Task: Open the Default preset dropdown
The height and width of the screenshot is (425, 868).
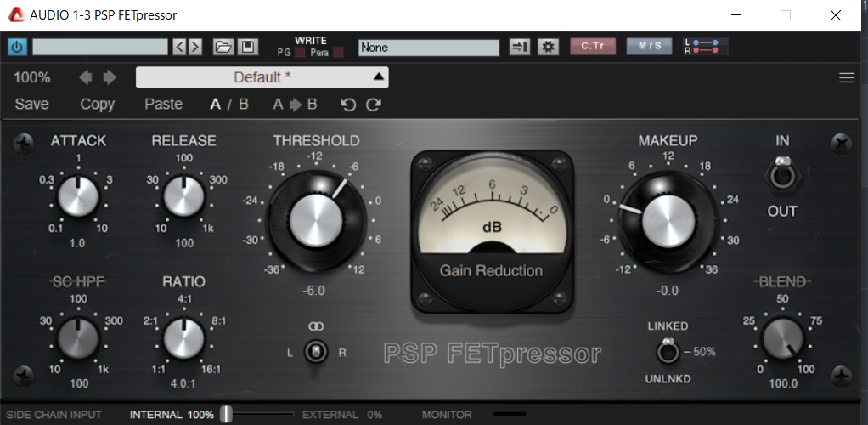Action: click(x=262, y=77)
